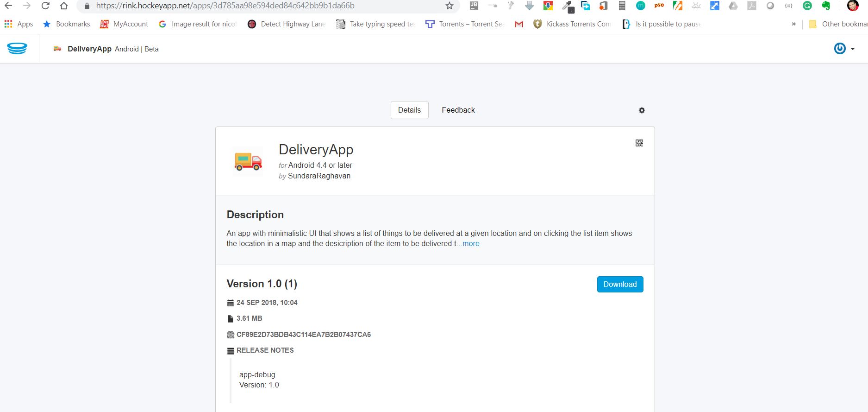Click the gray down-arrow downloader extension
The height and width of the screenshot is (412, 868).
point(530,6)
